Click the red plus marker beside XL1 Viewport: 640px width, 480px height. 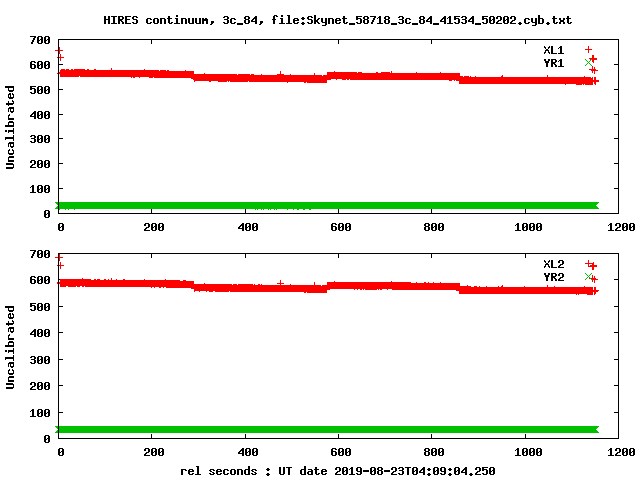(588, 49)
